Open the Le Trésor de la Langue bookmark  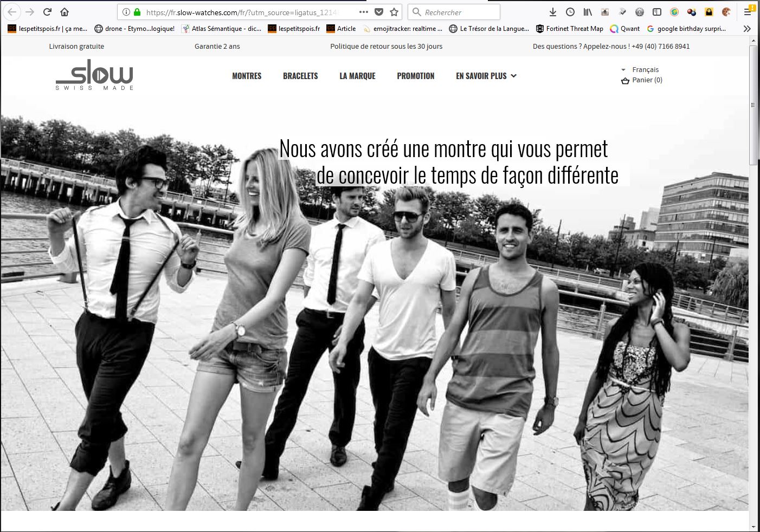coord(489,29)
